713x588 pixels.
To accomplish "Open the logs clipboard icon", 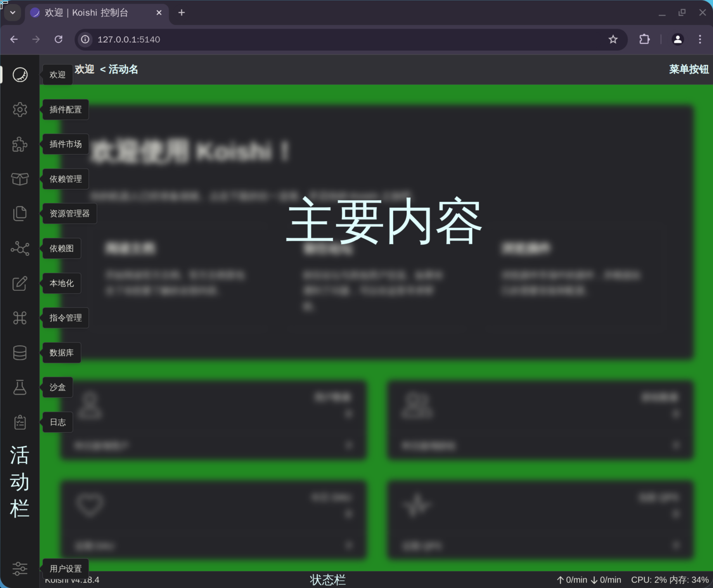I will 20,422.
